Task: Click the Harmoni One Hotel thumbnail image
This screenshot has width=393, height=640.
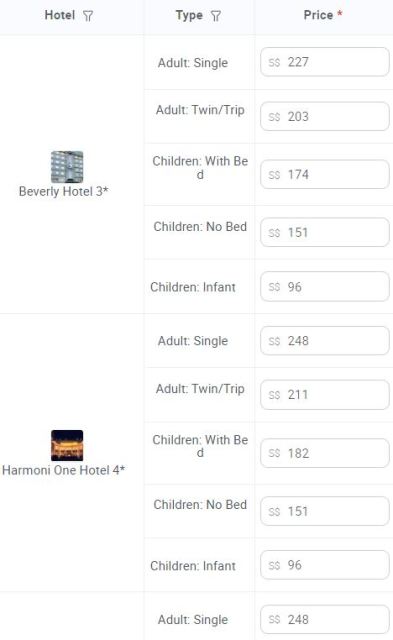Action: 67,445
